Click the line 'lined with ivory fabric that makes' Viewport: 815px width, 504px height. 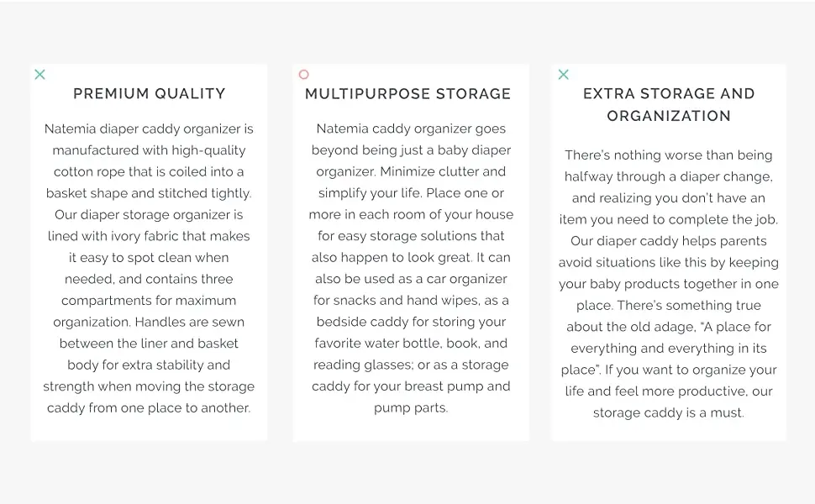[x=149, y=236]
